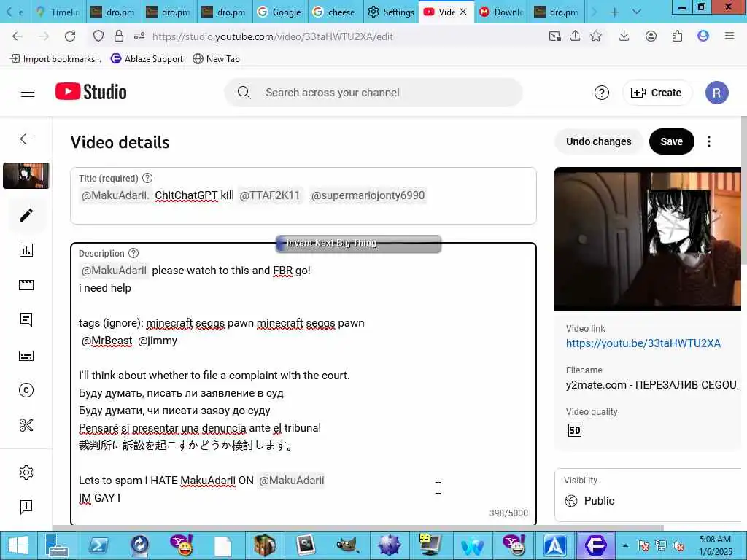Screen dimensions: 747x560
Task: Open the Subtitles icon in sidebar
Action: 26,355
